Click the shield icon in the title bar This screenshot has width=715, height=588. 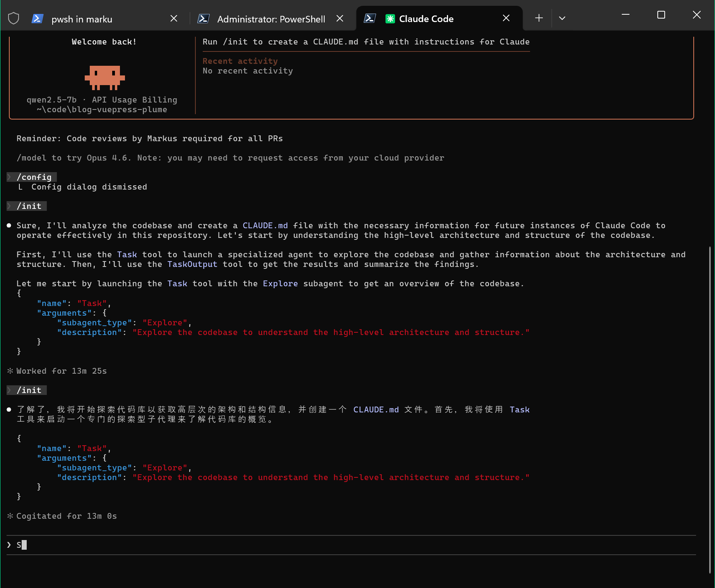click(x=13, y=17)
